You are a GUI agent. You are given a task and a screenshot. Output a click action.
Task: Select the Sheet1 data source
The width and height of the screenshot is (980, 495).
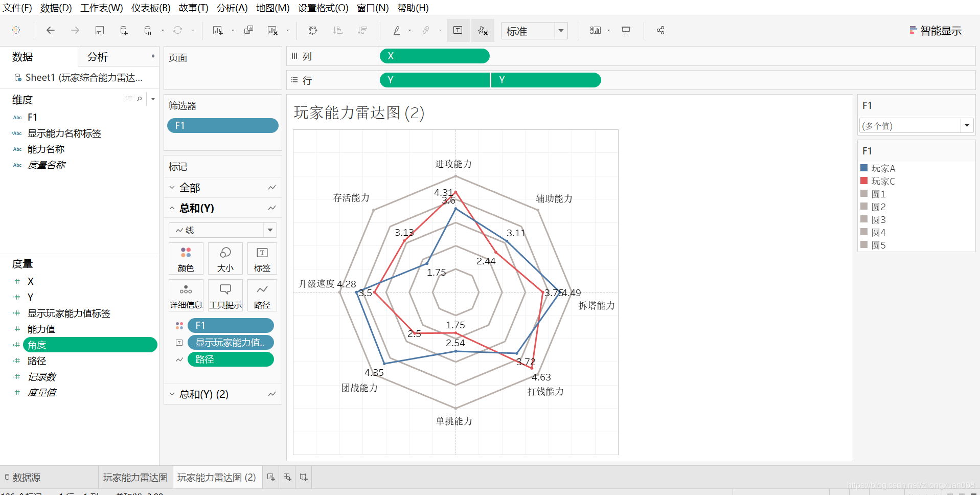[79, 78]
